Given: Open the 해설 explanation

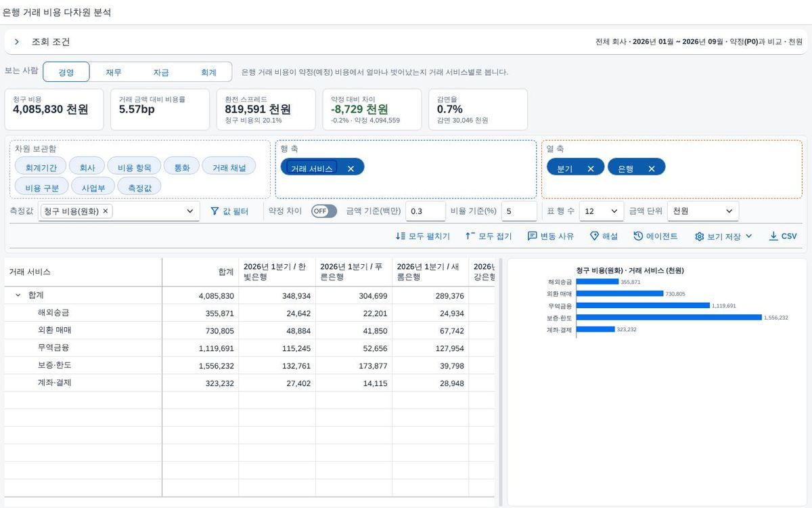Looking at the screenshot, I should click(x=604, y=236).
